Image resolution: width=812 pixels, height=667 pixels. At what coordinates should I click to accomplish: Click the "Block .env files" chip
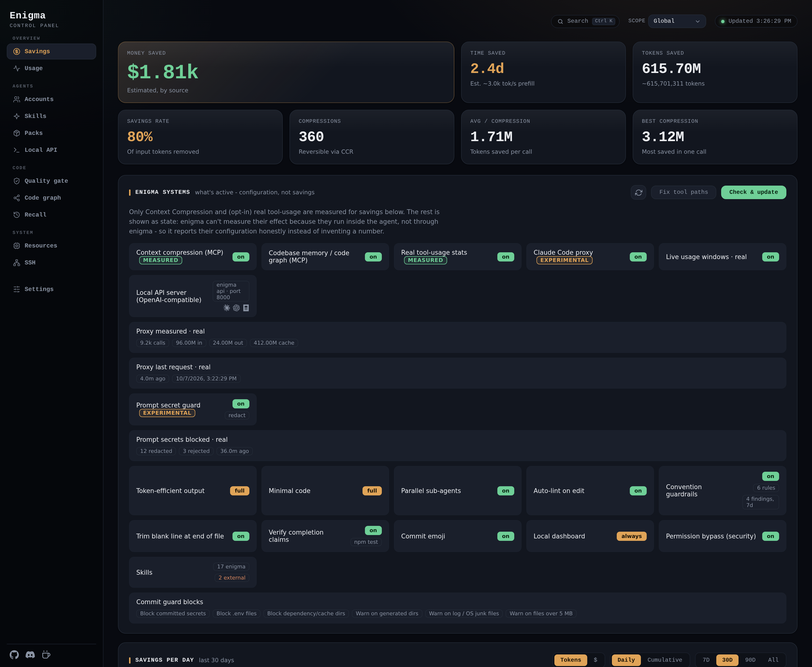(x=236, y=614)
